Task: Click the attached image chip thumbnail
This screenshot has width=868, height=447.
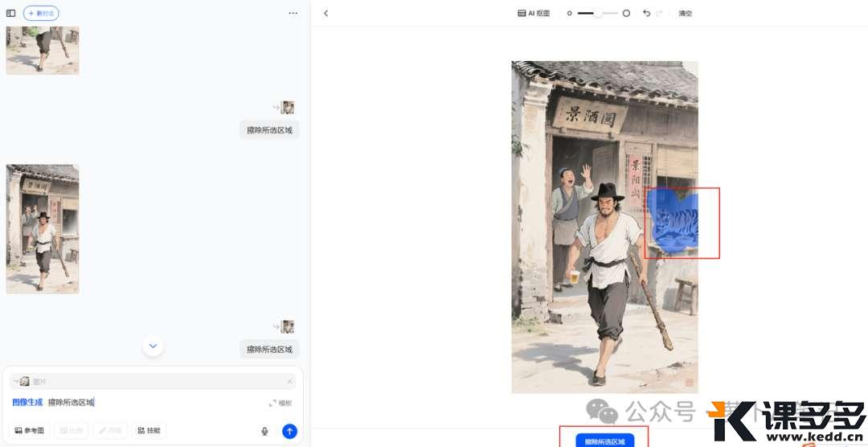Action: coord(24,382)
